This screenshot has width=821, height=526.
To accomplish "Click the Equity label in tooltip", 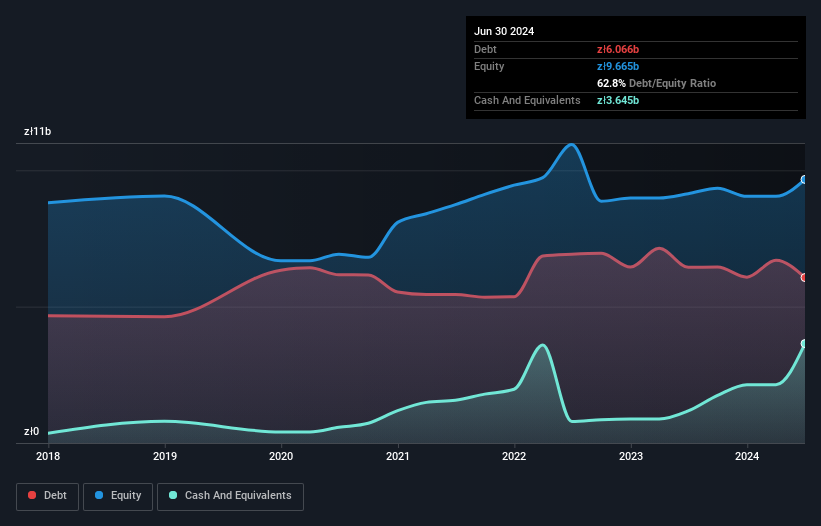I will [489, 66].
